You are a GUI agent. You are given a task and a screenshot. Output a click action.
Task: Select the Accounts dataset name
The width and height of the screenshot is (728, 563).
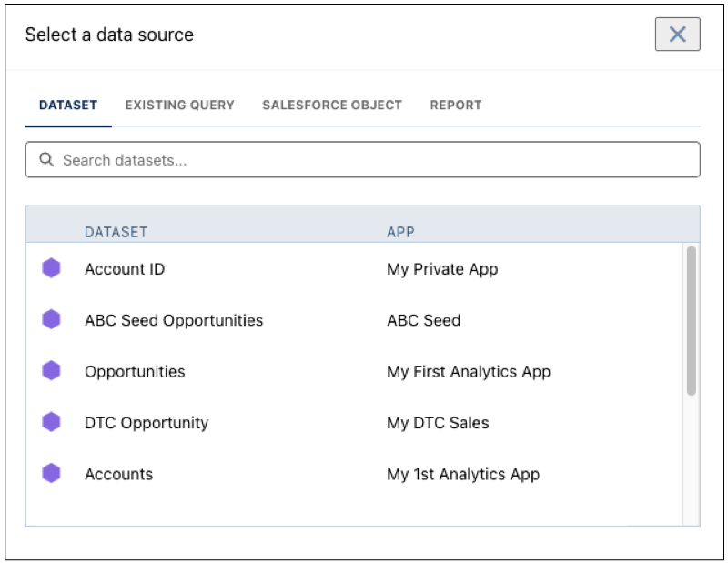pos(118,475)
